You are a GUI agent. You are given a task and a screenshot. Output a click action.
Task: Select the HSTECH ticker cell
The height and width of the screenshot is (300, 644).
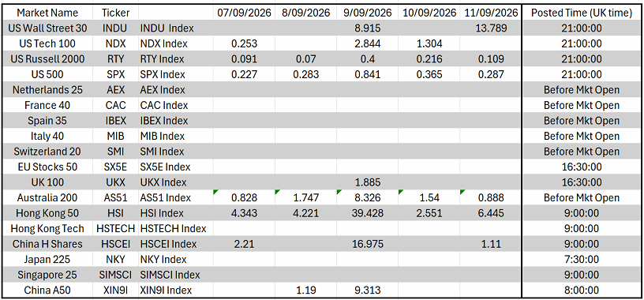coord(115,228)
